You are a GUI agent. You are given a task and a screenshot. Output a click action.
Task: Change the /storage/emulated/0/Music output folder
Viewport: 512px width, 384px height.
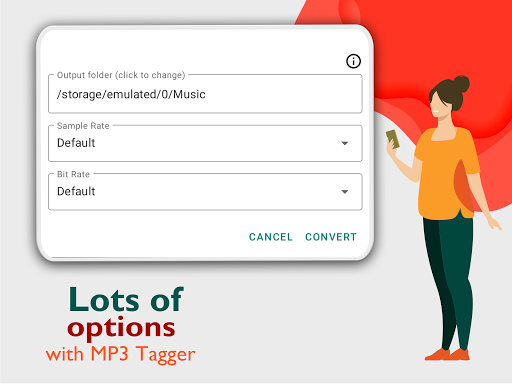[x=205, y=94]
